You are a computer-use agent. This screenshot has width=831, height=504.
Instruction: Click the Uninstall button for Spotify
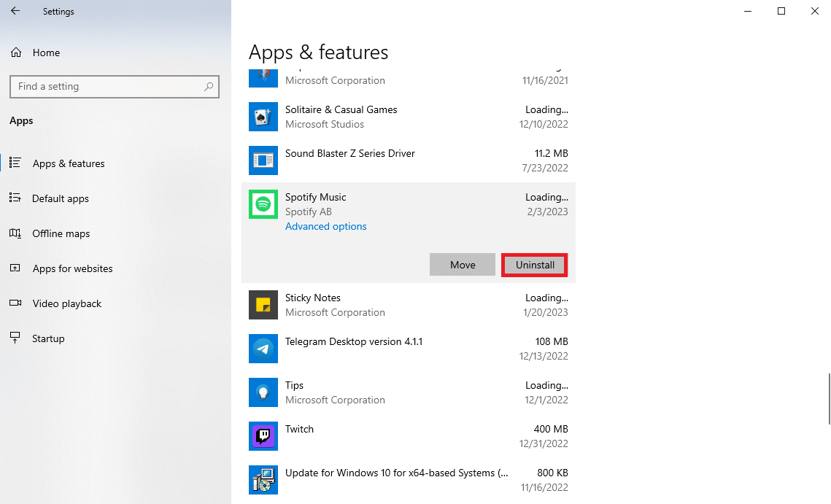535,265
